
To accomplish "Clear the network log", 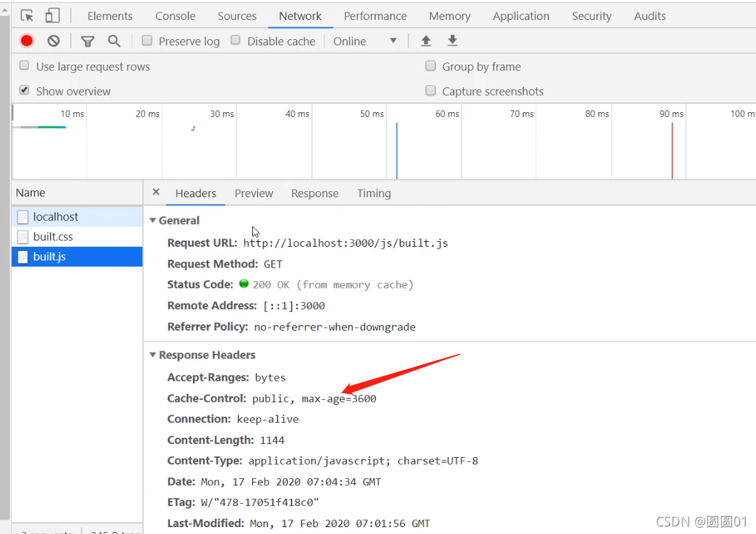I will (x=54, y=41).
